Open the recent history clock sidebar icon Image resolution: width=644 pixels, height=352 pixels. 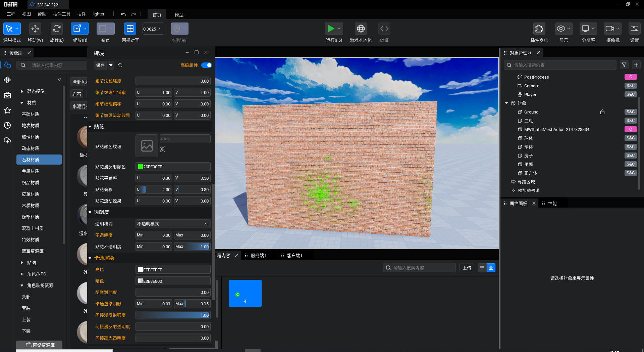[7, 125]
